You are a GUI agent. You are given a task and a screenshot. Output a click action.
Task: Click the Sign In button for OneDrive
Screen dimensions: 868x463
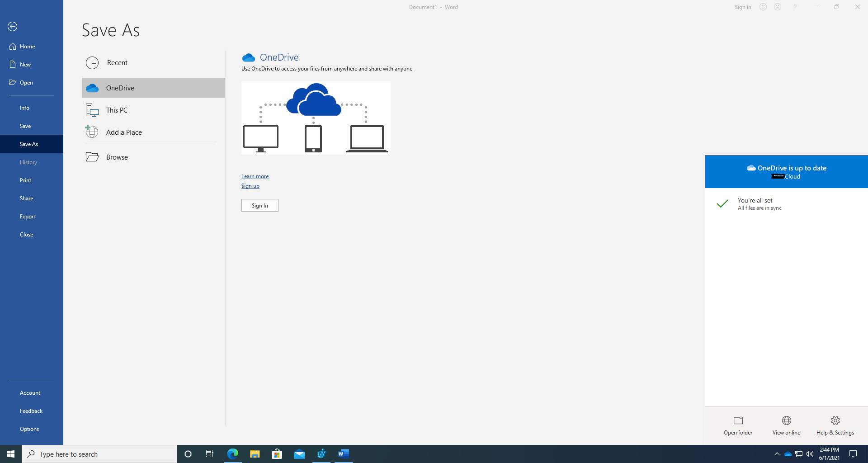pyautogui.click(x=259, y=205)
